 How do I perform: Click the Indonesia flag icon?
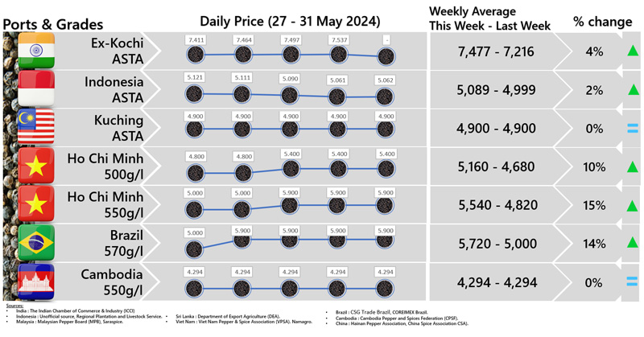point(35,89)
